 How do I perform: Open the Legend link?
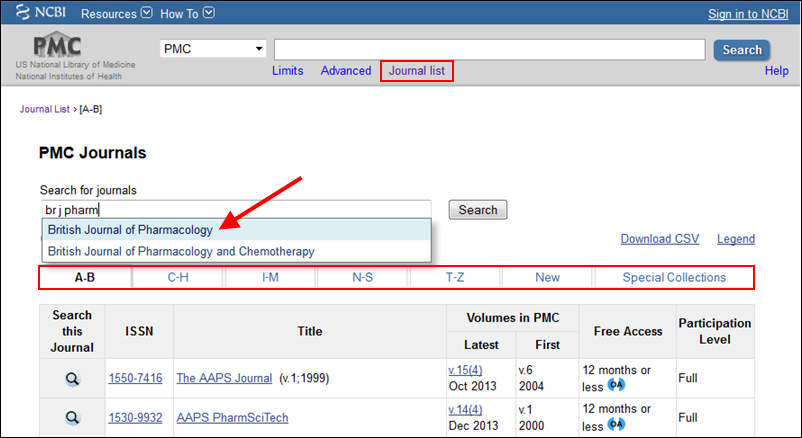736,239
